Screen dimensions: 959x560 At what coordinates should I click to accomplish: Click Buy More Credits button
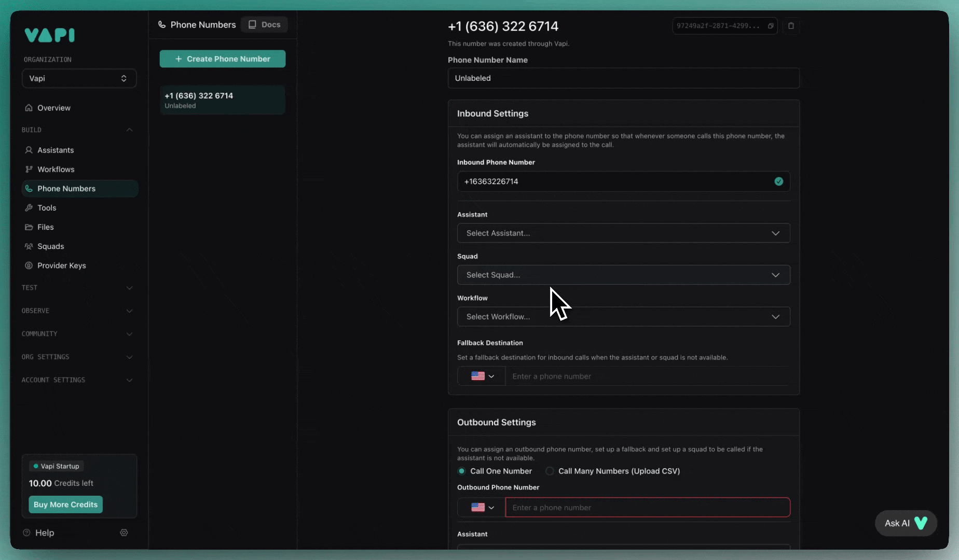pyautogui.click(x=65, y=505)
